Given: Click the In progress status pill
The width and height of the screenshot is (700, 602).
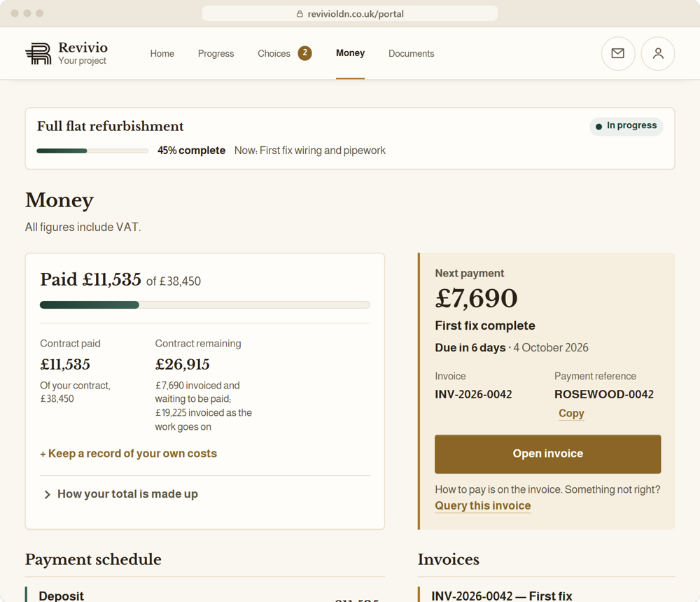Looking at the screenshot, I should click(x=626, y=126).
